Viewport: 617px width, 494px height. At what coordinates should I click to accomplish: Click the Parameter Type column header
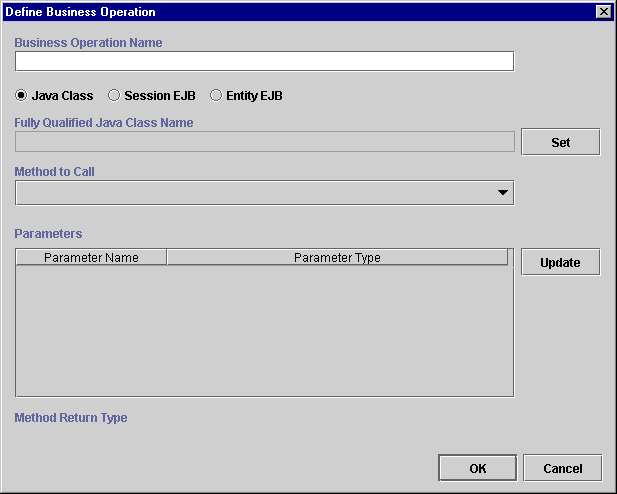(337, 257)
